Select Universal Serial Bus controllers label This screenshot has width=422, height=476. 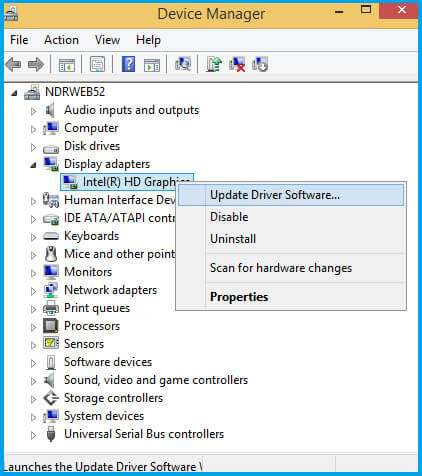pyautogui.click(x=144, y=434)
